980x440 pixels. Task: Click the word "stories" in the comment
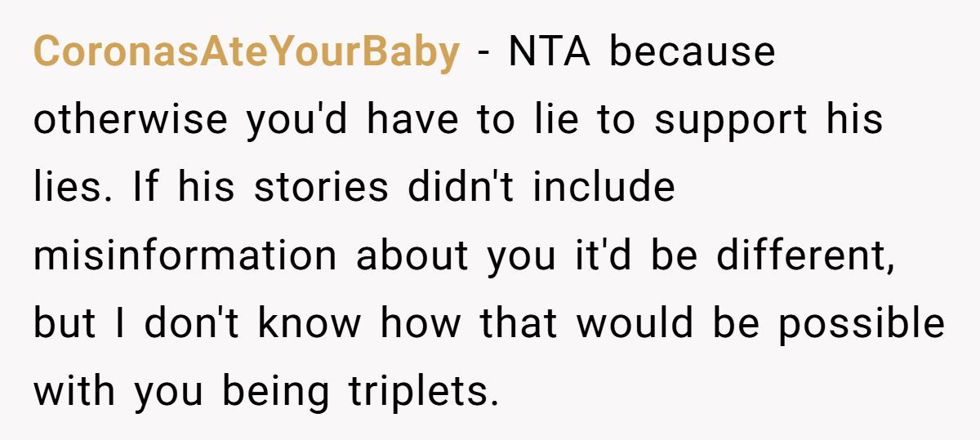[321, 188]
